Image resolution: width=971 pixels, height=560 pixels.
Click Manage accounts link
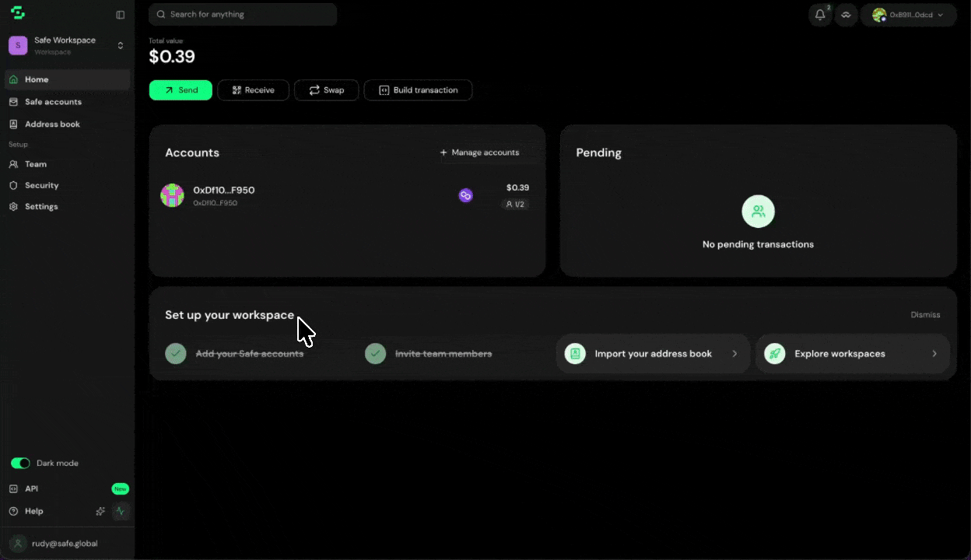[x=479, y=152]
